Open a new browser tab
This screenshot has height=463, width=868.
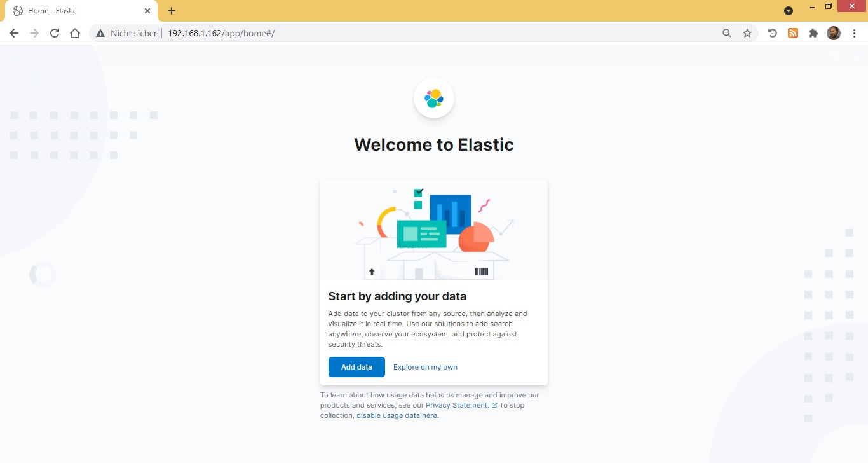pos(172,11)
